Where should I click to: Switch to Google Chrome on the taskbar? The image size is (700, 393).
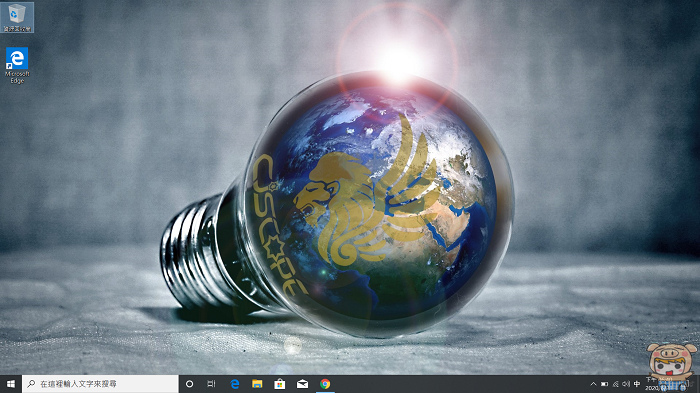[x=325, y=384]
